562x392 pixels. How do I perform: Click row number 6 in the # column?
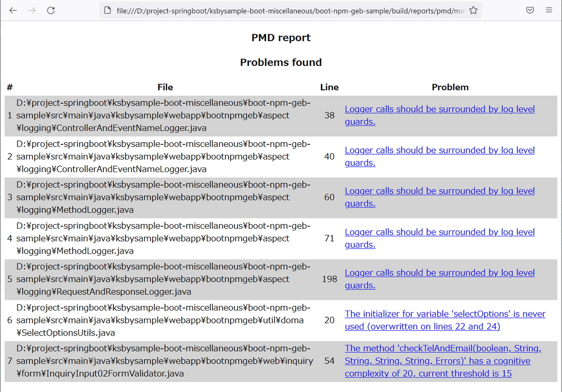(x=10, y=320)
